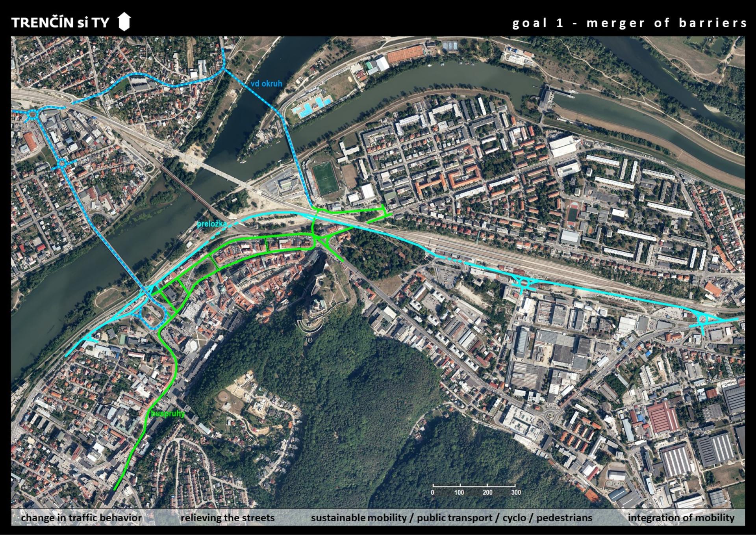This screenshot has height=535, width=756.
Task: Click the cyan 'preložka' route label
Action: (212, 224)
